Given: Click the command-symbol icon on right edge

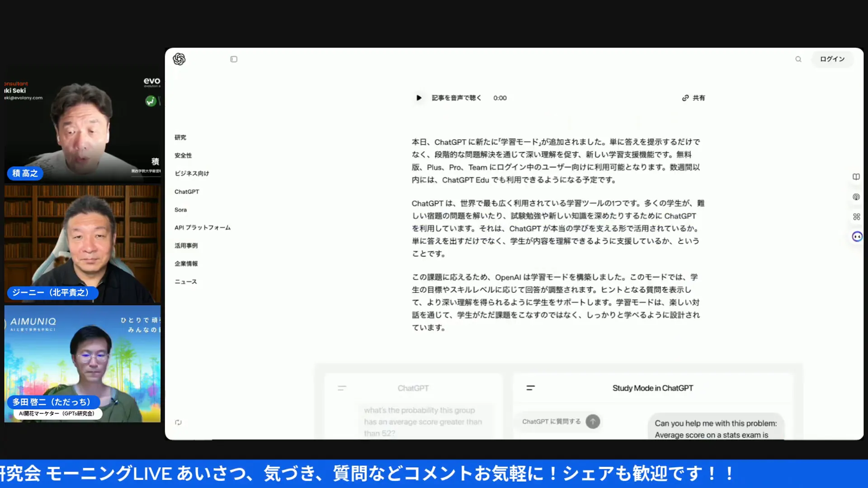Looking at the screenshot, I should coord(856,217).
